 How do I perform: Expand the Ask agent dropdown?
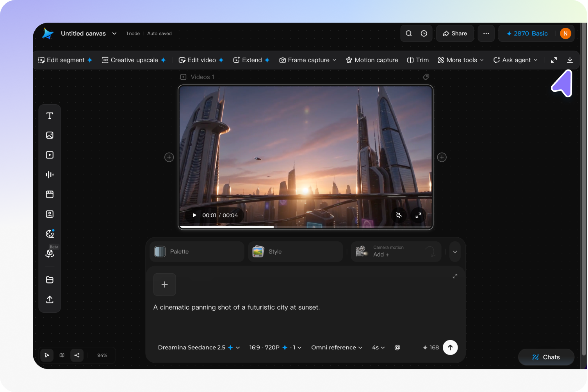pyautogui.click(x=516, y=60)
